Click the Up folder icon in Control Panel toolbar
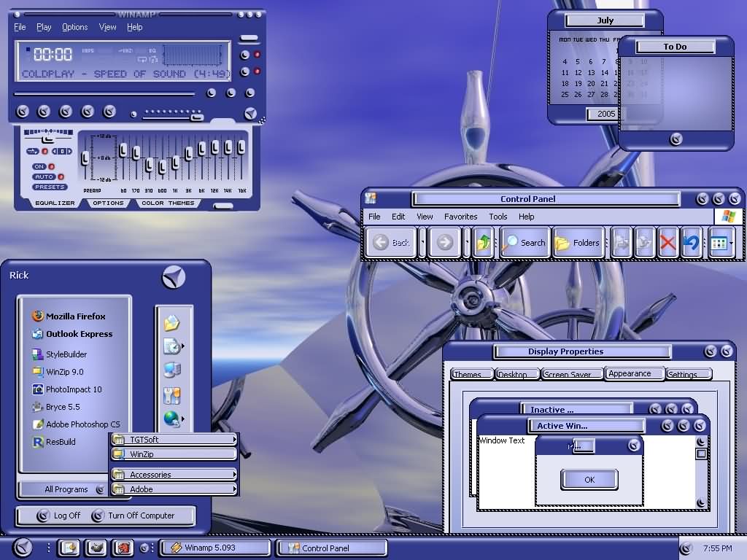The height and width of the screenshot is (560, 747). pos(483,243)
